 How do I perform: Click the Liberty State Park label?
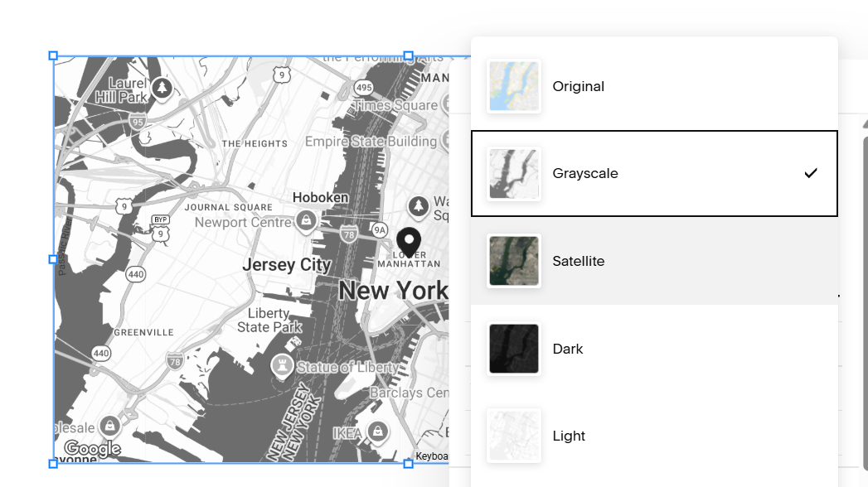(269, 320)
